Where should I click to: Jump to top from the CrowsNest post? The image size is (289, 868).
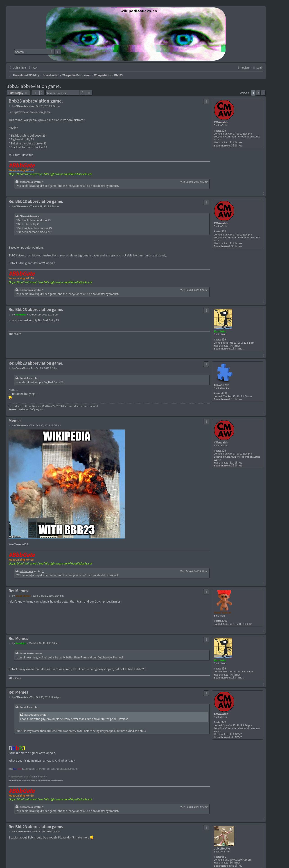(x=263, y=413)
